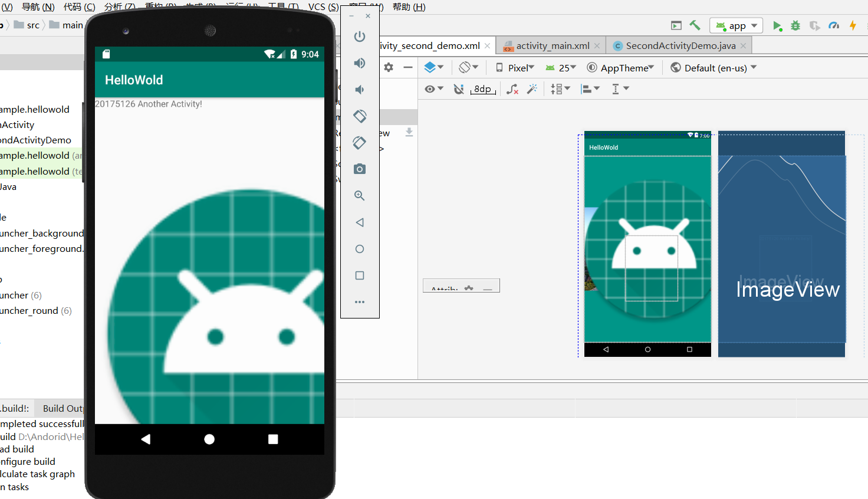Image resolution: width=868 pixels, height=499 pixels.
Task: Click the minus hide-panel icon beside the gear
Action: (407, 67)
